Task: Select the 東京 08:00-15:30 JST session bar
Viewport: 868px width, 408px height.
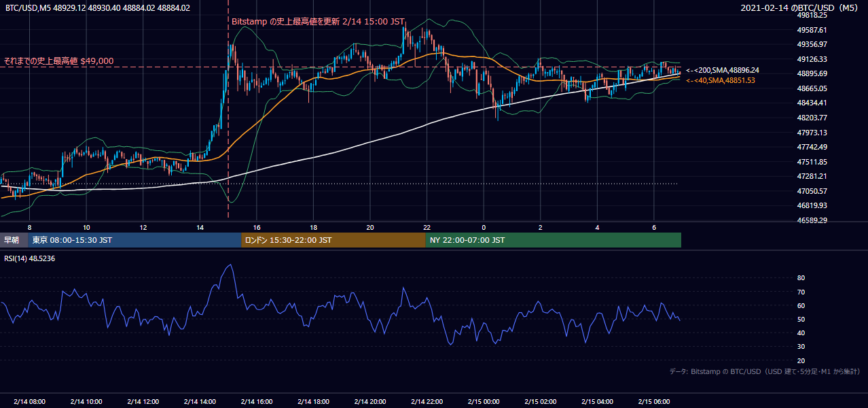Action: [x=134, y=240]
